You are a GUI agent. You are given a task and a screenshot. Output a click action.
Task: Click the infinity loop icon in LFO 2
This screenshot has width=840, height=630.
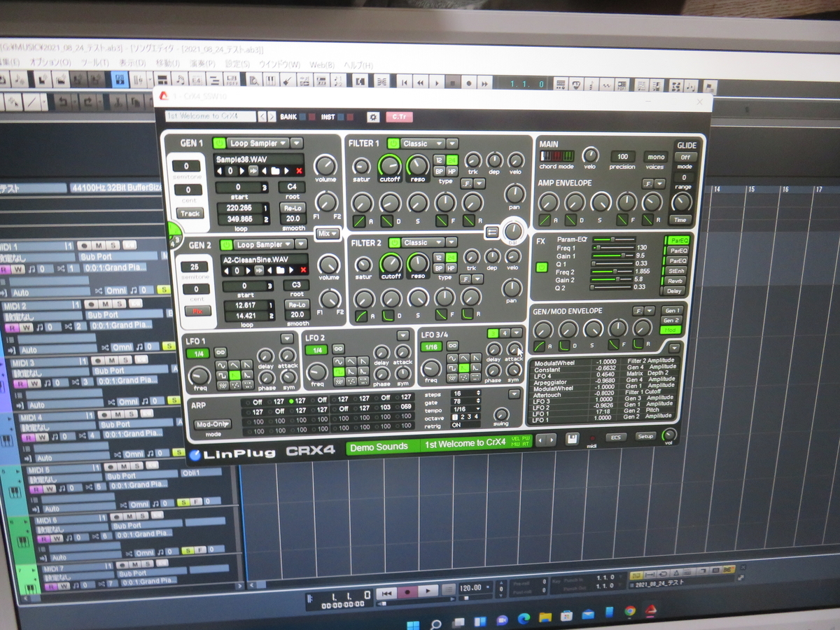338,349
